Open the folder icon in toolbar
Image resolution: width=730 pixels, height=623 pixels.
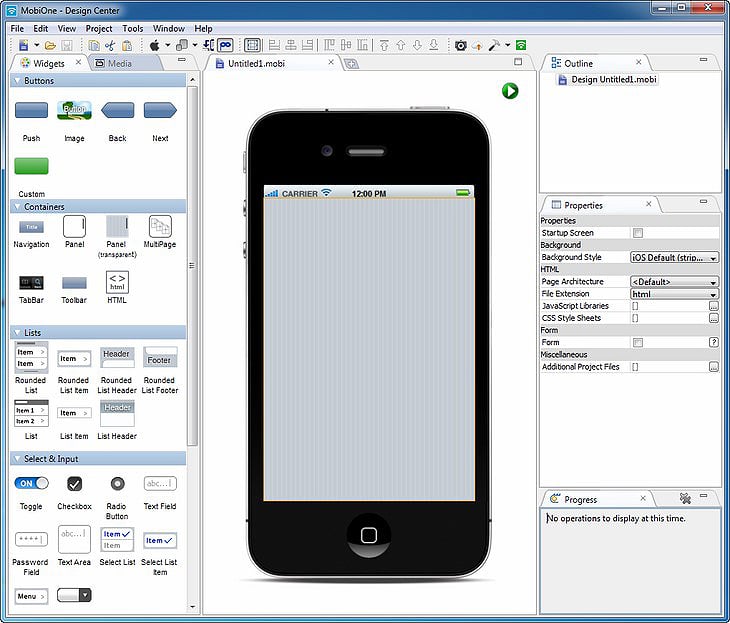coord(50,45)
